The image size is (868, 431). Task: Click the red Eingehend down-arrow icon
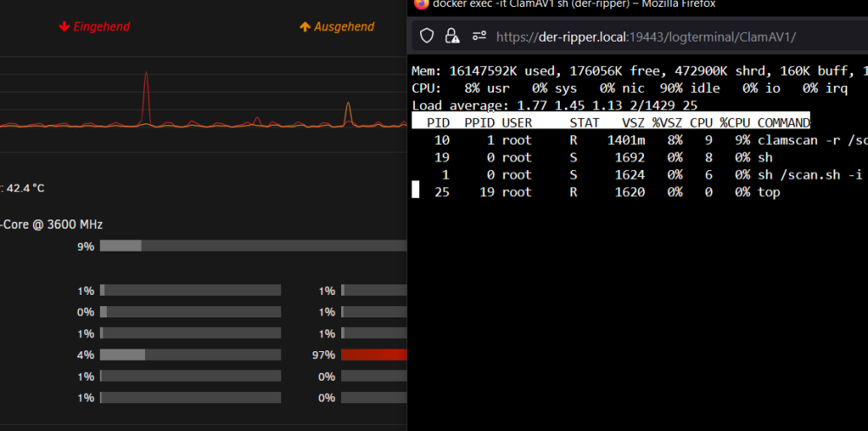(x=64, y=27)
